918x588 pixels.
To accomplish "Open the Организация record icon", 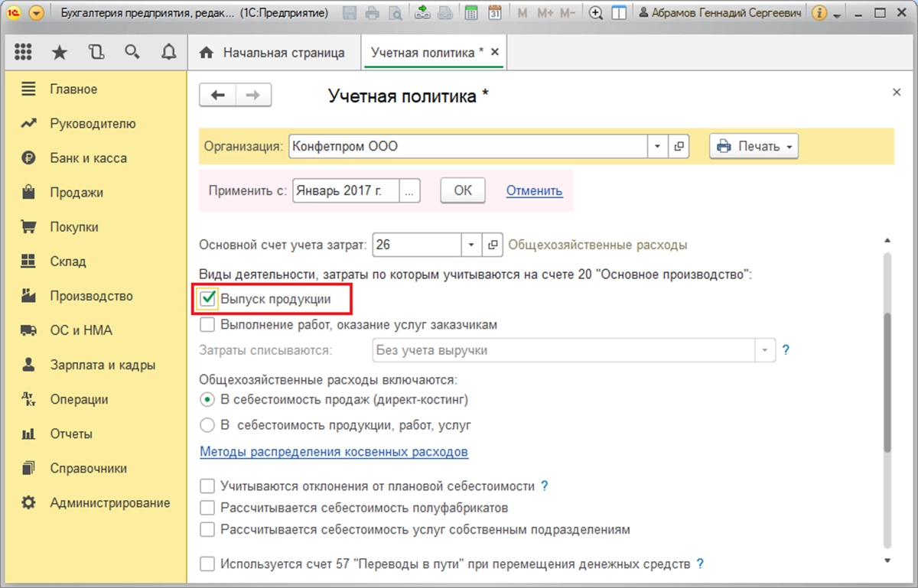I will pos(679,146).
